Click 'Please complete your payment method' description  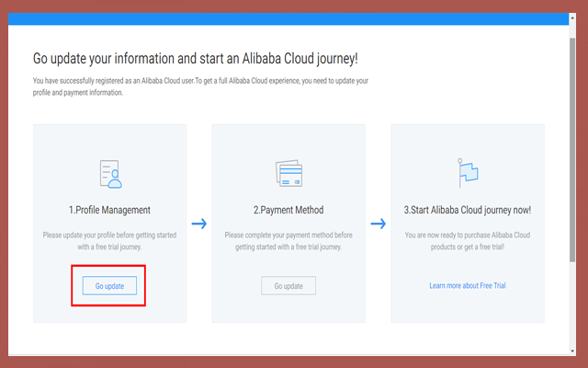click(x=288, y=241)
